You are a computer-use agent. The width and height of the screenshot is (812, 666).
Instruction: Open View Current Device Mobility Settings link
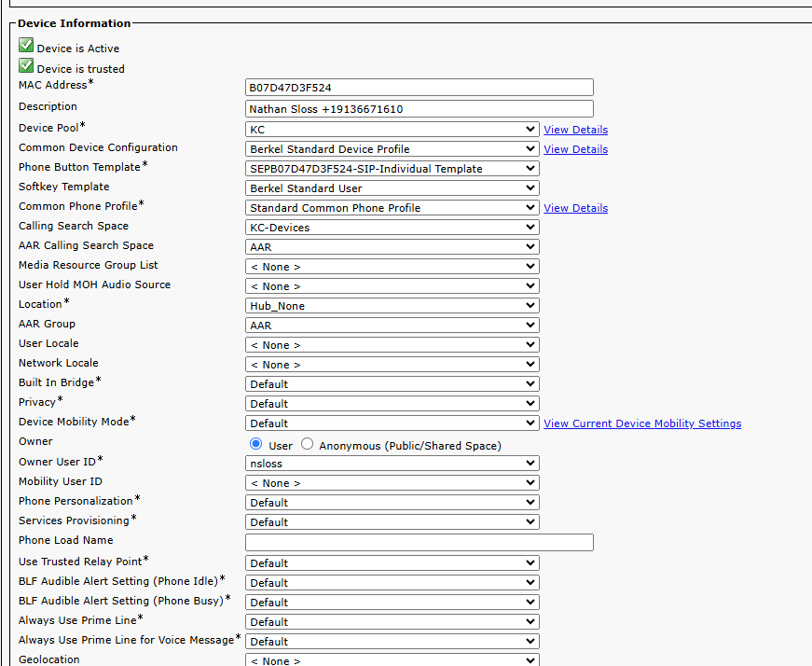pyautogui.click(x=642, y=423)
